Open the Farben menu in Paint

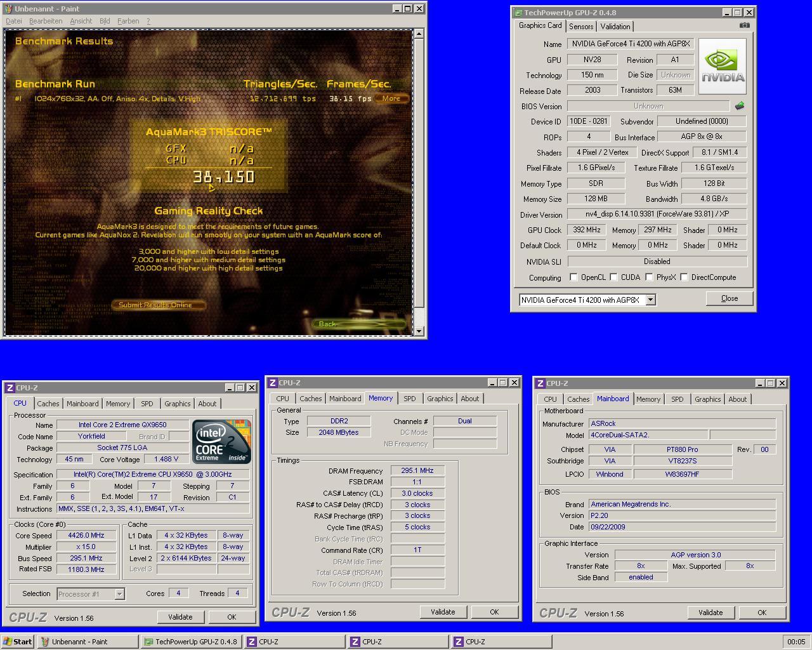tap(128, 21)
